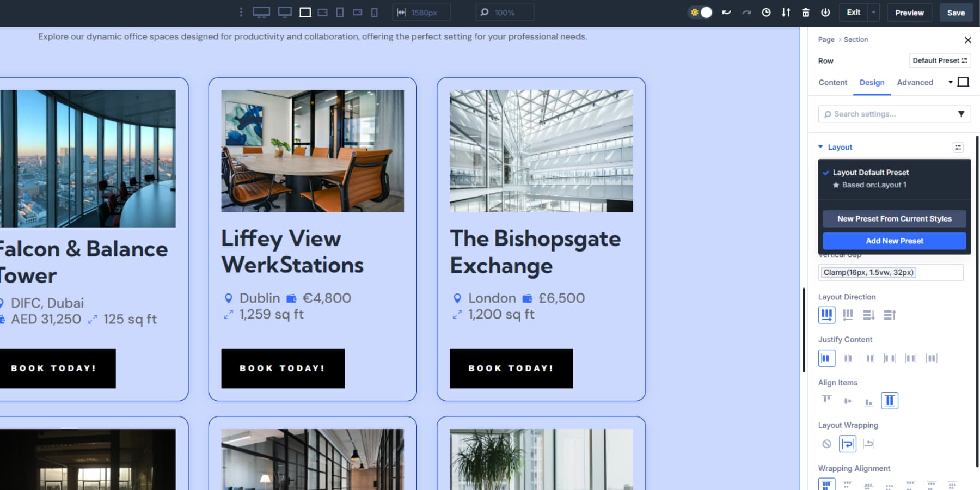
Task: Click the undo arrow in the toolbar
Action: (x=727, y=12)
